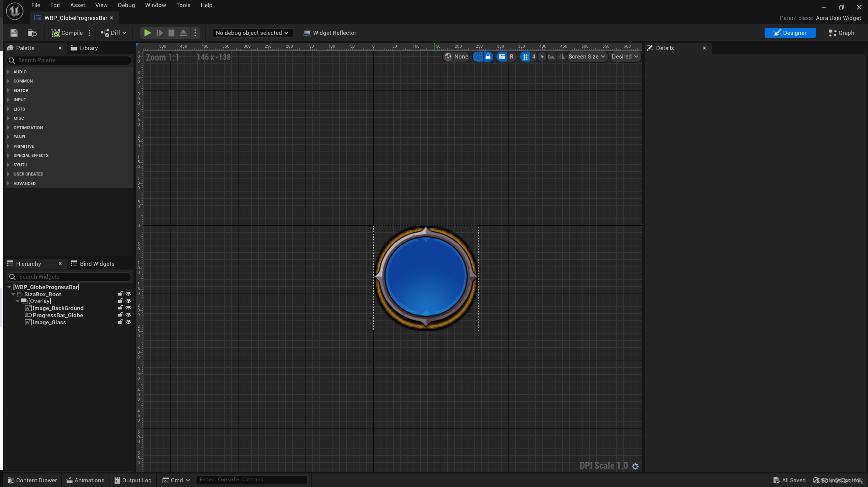Click the Browse to asset icon
868x487 pixels.
point(32,33)
